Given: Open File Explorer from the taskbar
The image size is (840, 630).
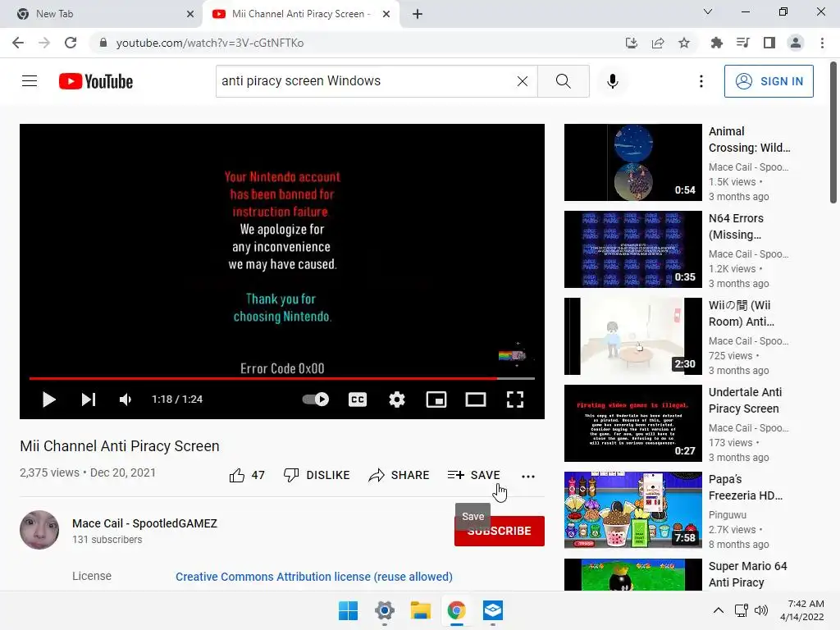Looking at the screenshot, I should (x=421, y=610).
